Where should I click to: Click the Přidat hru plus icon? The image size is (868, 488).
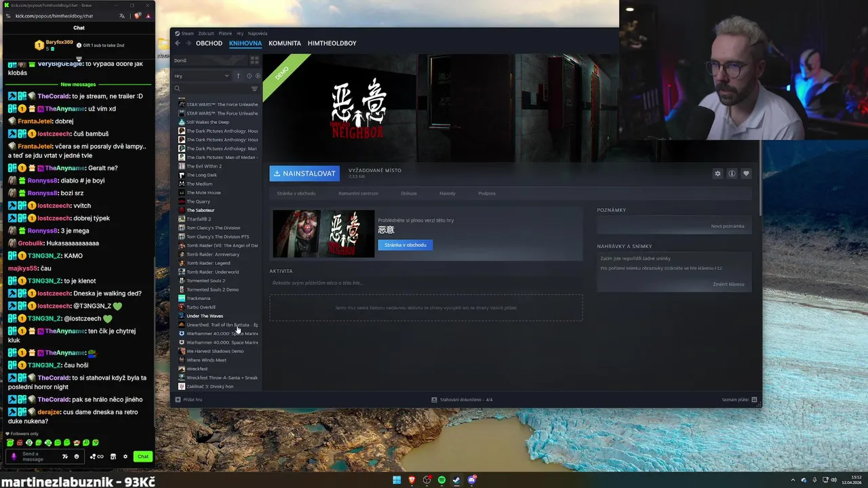tap(178, 400)
